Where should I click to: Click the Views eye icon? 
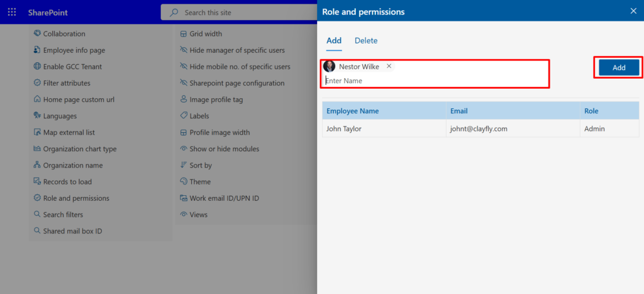click(184, 215)
